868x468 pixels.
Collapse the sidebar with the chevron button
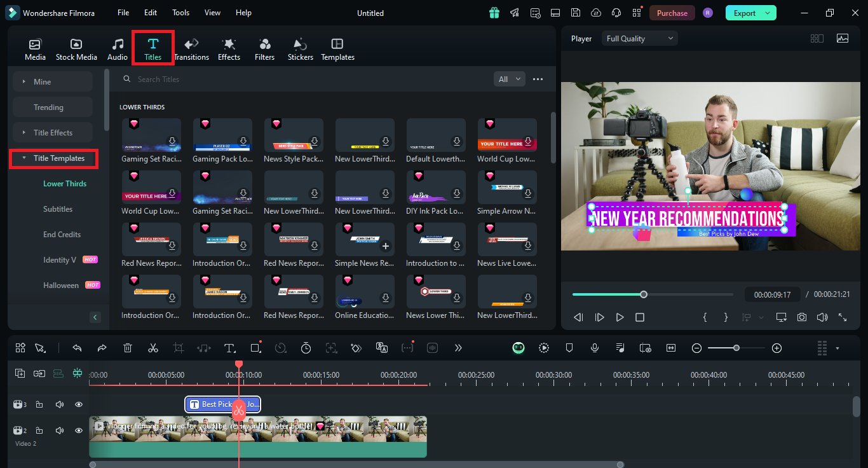pos(95,317)
